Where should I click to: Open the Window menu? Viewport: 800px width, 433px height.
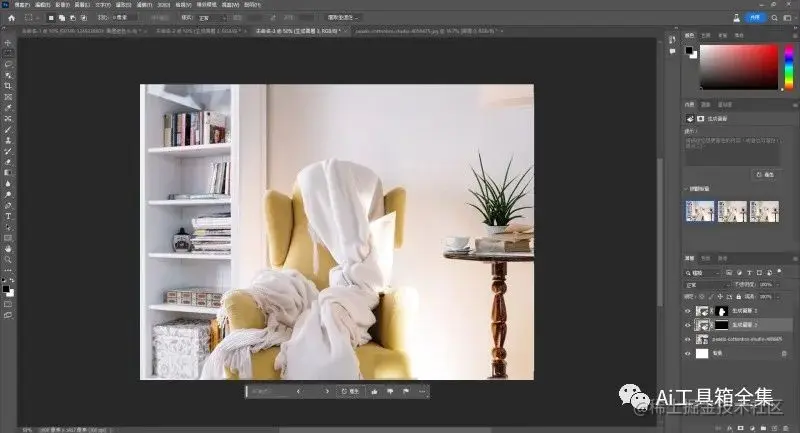[230, 5]
